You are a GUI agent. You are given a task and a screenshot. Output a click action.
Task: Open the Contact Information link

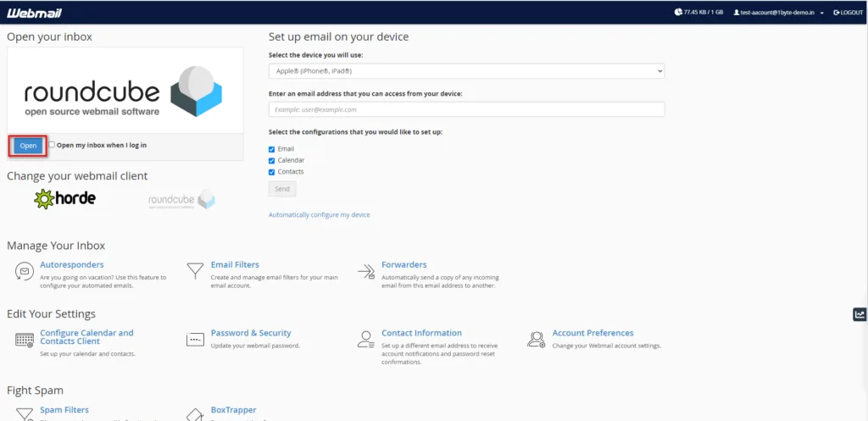click(422, 333)
